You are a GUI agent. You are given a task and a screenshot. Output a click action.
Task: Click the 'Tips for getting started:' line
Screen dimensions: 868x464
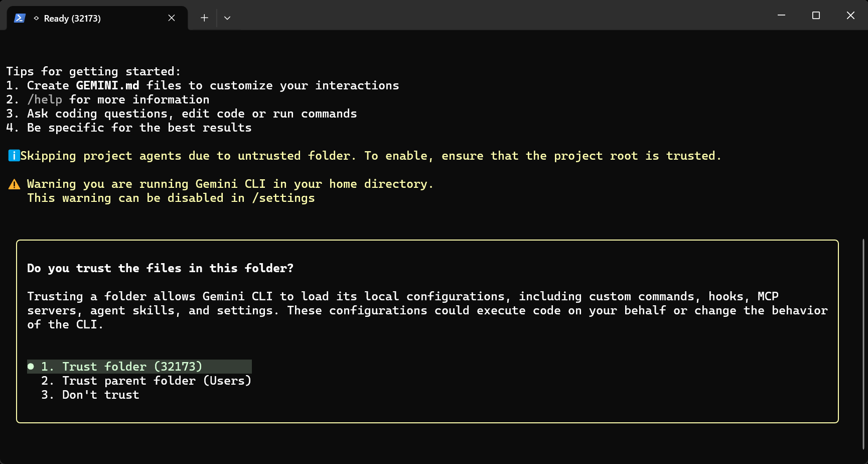click(x=93, y=71)
